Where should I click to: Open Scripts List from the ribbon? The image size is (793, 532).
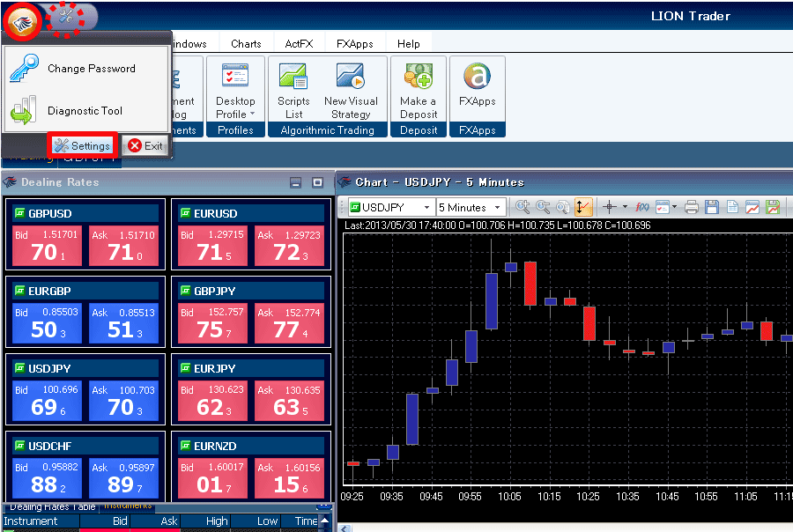coord(293,92)
